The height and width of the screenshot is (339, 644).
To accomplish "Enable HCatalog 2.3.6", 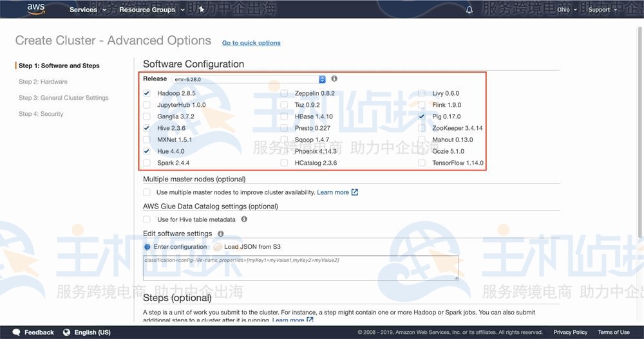I will pyautogui.click(x=284, y=163).
